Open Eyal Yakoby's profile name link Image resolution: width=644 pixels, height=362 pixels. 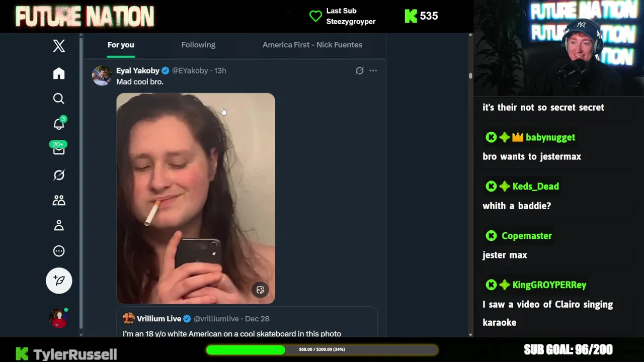coord(138,71)
